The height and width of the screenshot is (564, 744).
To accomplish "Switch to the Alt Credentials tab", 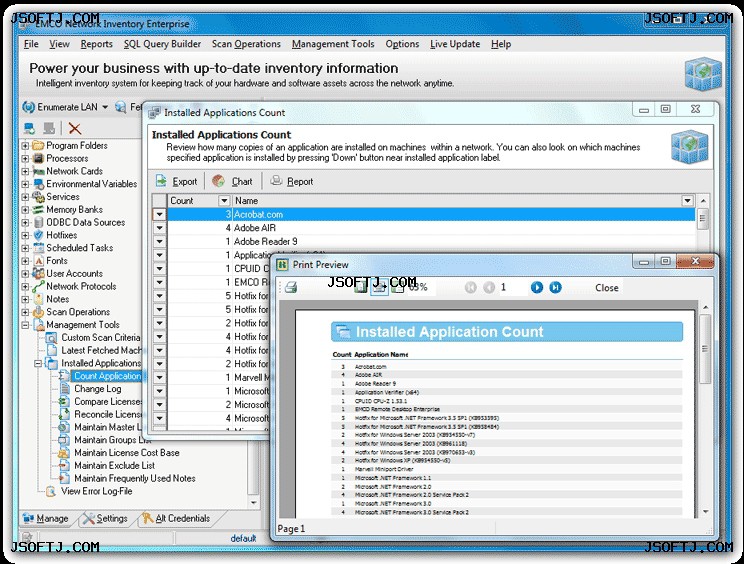I will tap(176, 518).
